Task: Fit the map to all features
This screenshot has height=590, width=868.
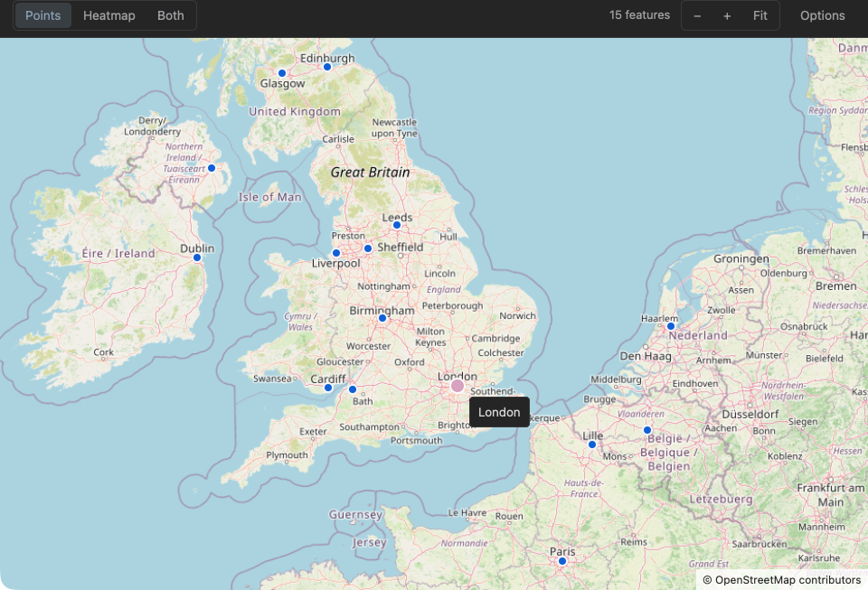Action: click(760, 15)
